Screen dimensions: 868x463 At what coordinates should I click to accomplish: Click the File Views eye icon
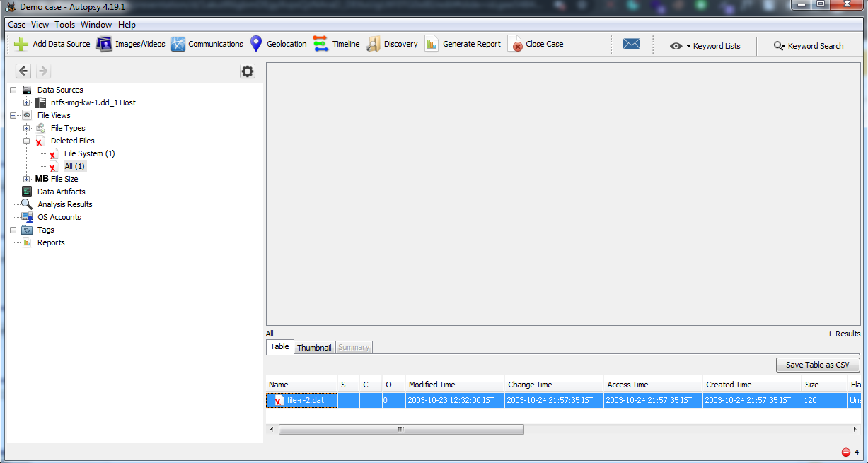(27, 115)
